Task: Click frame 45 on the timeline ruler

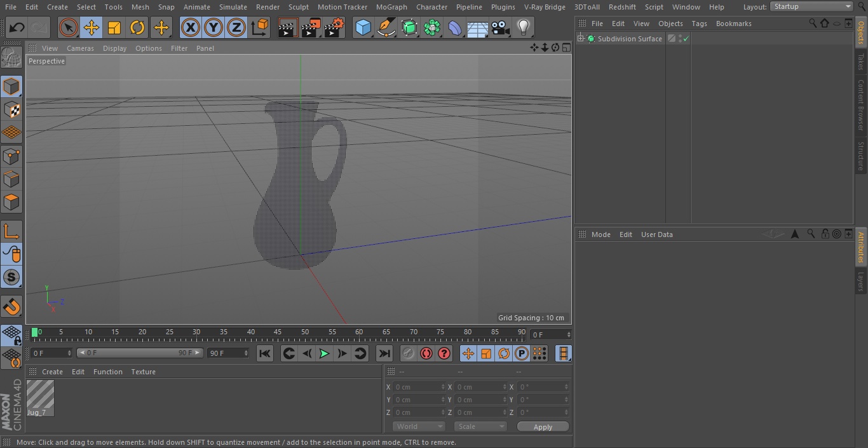Action: pyautogui.click(x=278, y=332)
